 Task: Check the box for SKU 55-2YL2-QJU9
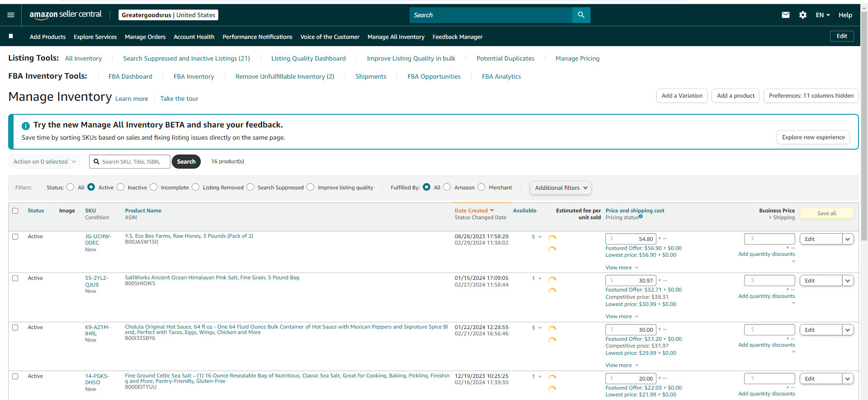point(15,278)
